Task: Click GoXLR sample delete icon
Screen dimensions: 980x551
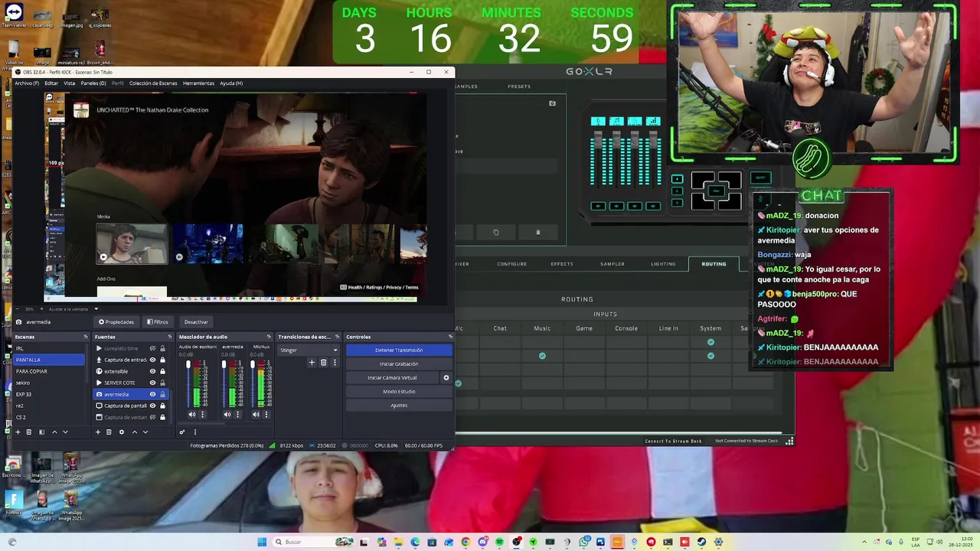Action: coord(537,232)
